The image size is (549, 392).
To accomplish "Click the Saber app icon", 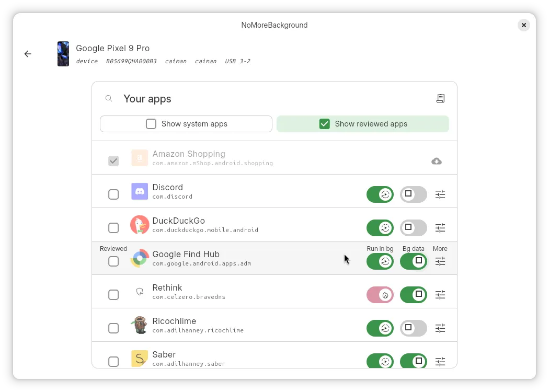I will pos(140,359).
